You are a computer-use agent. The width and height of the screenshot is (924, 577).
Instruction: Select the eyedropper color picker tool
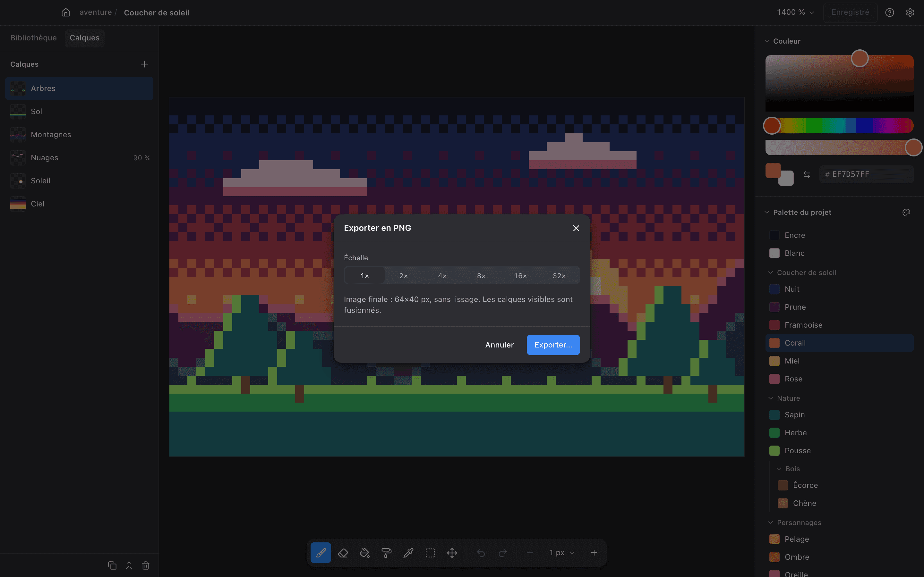click(408, 553)
